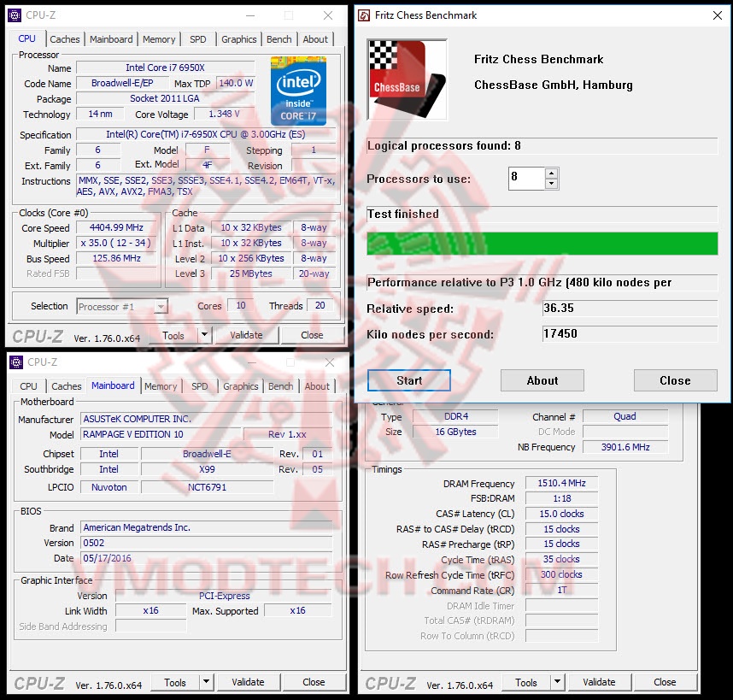The image size is (733, 700).
Task: Click the Processors to use input field
Action: coord(527,178)
